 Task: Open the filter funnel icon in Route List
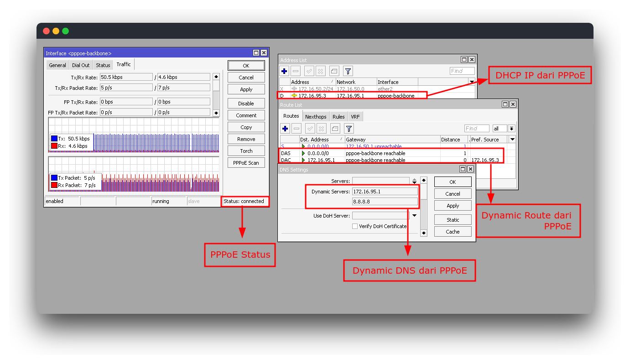pos(349,128)
